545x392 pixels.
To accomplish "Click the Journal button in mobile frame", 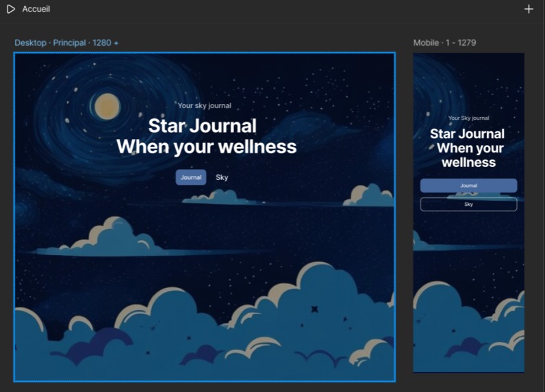I will [468, 185].
